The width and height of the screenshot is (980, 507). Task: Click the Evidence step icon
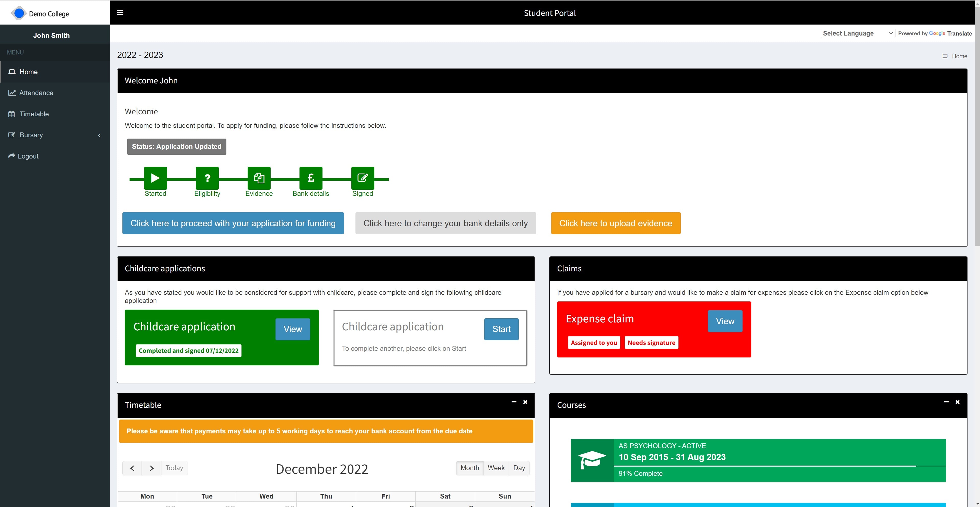point(259,178)
